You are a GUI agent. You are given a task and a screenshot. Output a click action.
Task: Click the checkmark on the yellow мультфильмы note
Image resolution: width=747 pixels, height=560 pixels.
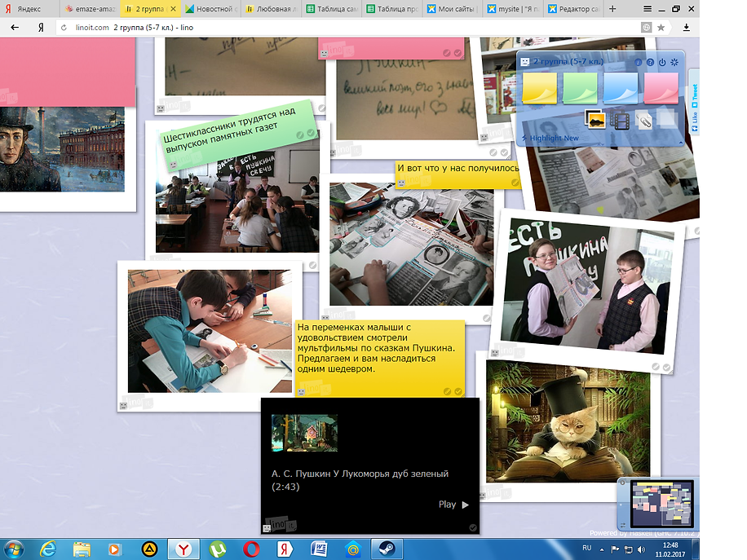click(457, 391)
